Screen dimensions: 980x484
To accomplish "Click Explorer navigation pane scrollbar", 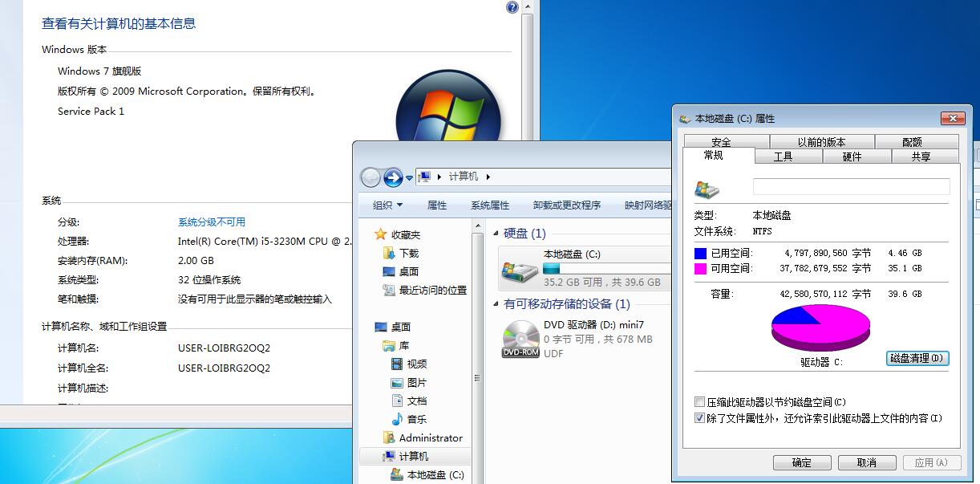I will 476,351.
